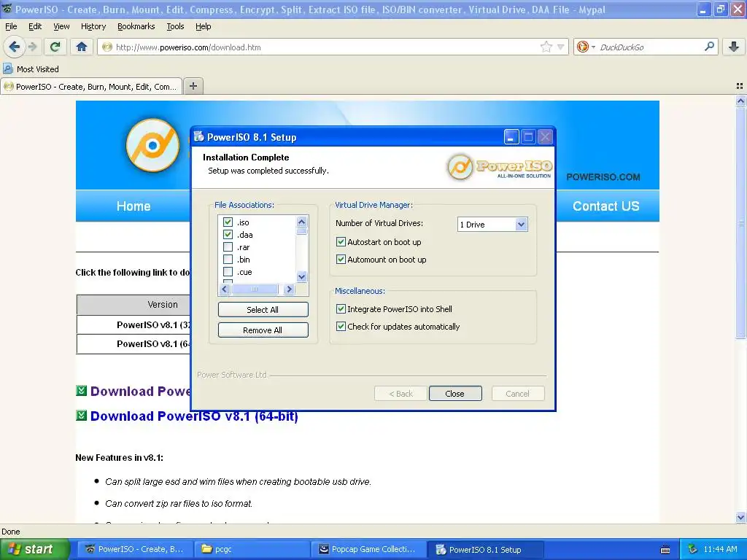
Task: Open the Number of Virtual Drives dropdown
Action: coord(521,225)
